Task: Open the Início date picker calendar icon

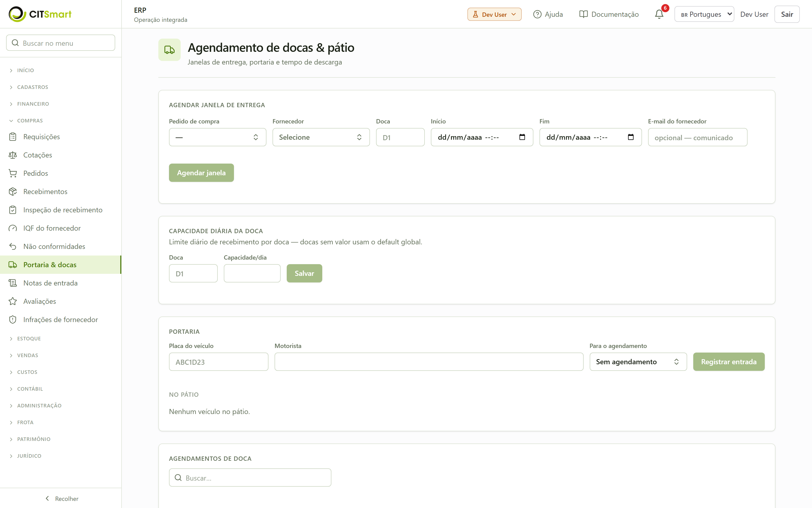Action: (522, 137)
